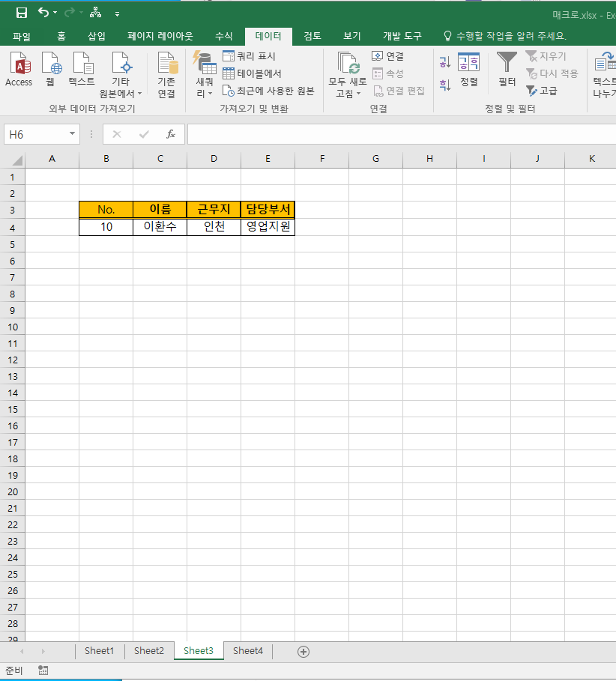The height and width of the screenshot is (681, 616).
Task: Open Customize Quick Access Toolbar dropdown
Action: pos(117,14)
